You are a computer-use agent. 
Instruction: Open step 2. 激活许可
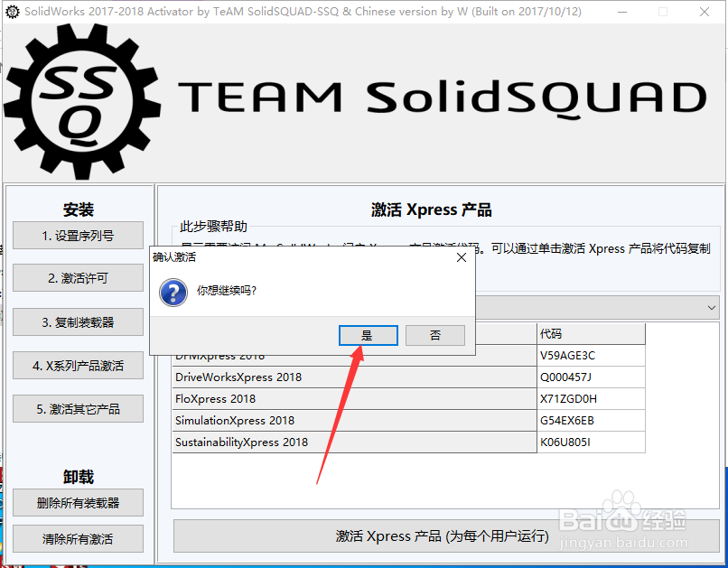(x=78, y=278)
